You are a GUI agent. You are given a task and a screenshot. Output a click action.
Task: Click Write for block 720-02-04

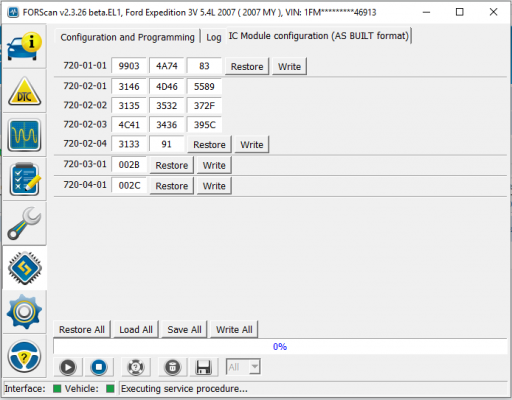click(252, 144)
